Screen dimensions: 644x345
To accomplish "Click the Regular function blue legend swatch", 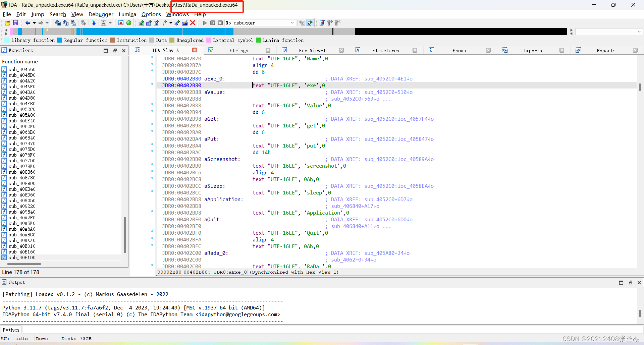I will tap(60, 40).
